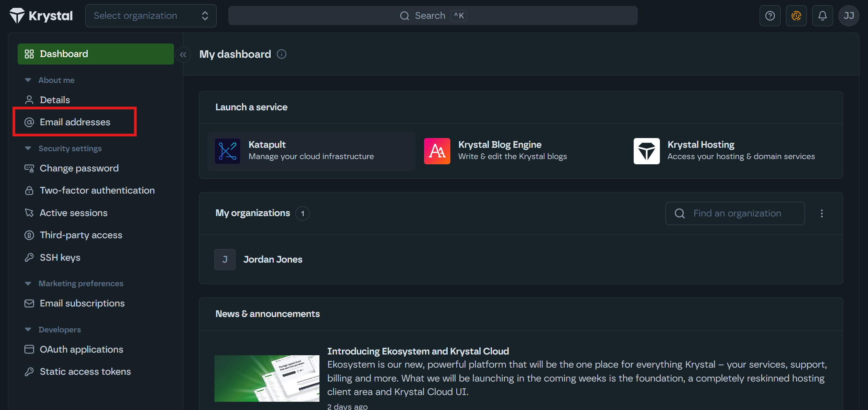Open the SSH keys page
Image resolution: width=868 pixels, height=410 pixels.
pyautogui.click(x=60, y=258)
